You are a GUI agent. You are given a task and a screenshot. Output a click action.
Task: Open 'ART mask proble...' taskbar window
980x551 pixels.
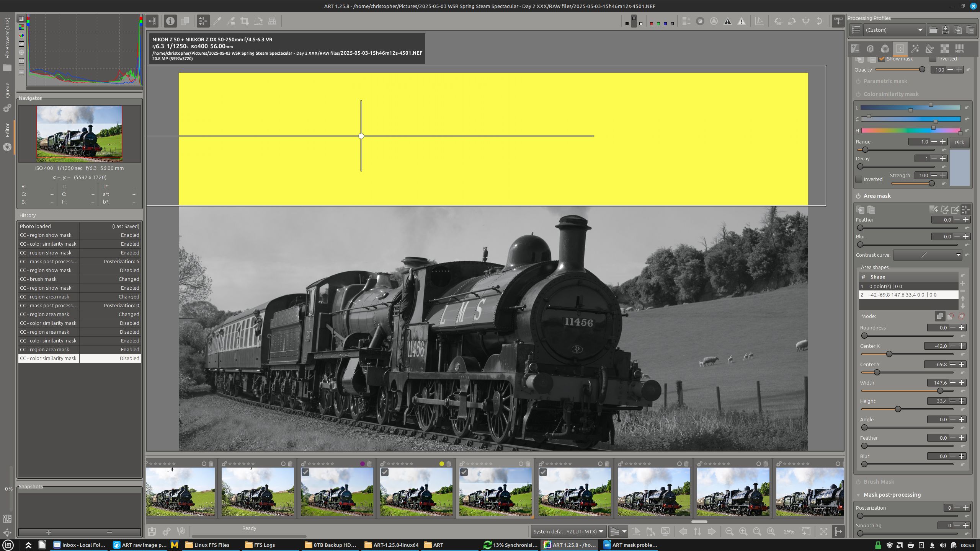point(630,545)
